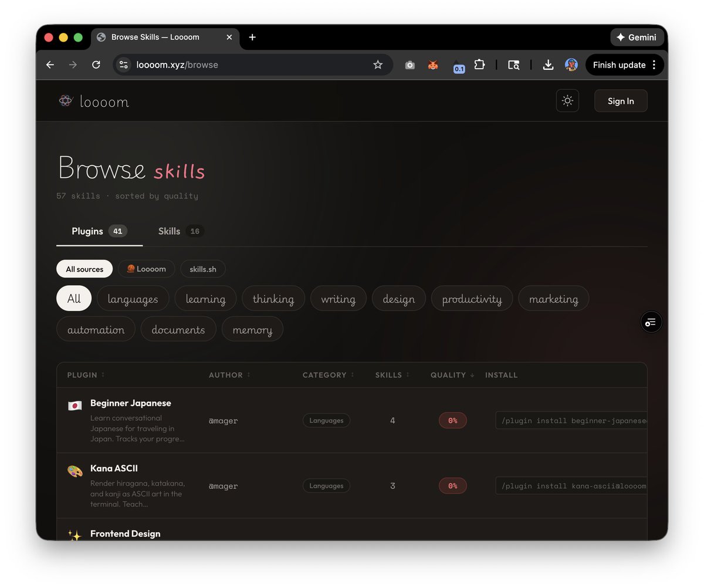The image size is (704, 588).
Task: Select the All sources filter
Action: (84, 269)
